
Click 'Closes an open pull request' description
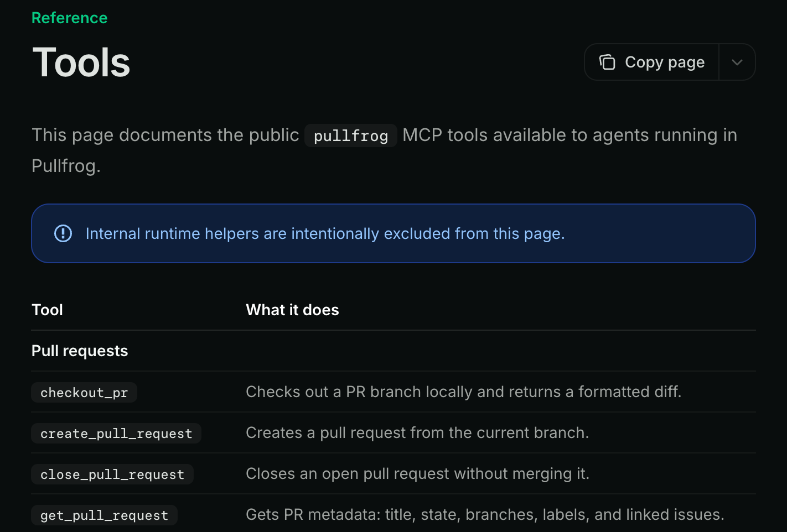click(x=418, y=473)
